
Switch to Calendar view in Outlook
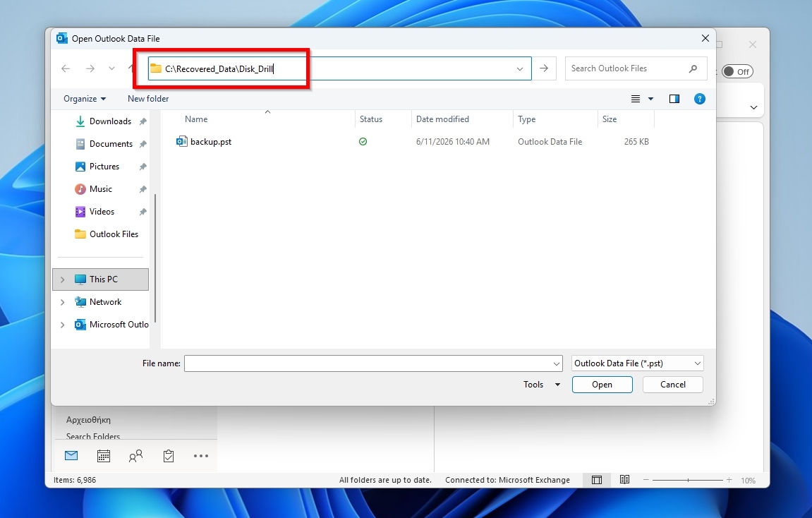pyautogui.click(x=104, y=456)
